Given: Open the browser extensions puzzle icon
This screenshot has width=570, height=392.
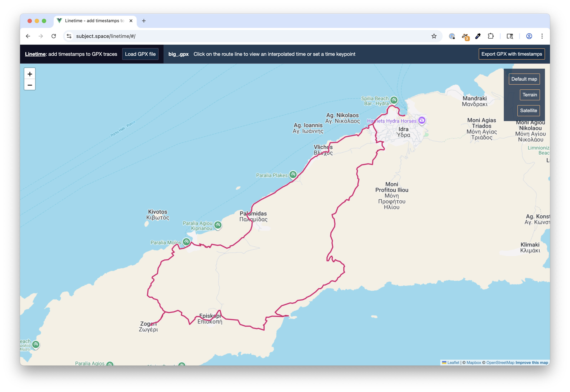Looking at the screenshot, I should [490, 36].
